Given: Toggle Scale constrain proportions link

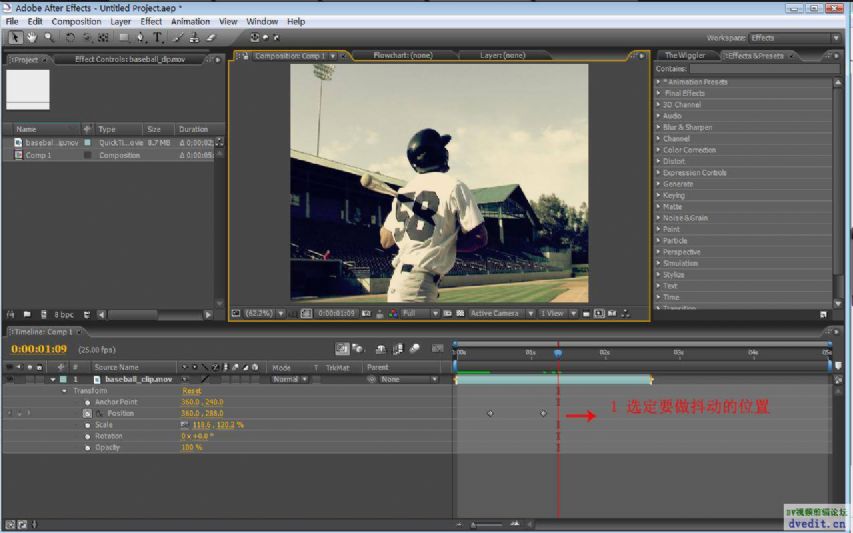Looking at the screenshot, I should pyautogui.click(x=184, y=425).
